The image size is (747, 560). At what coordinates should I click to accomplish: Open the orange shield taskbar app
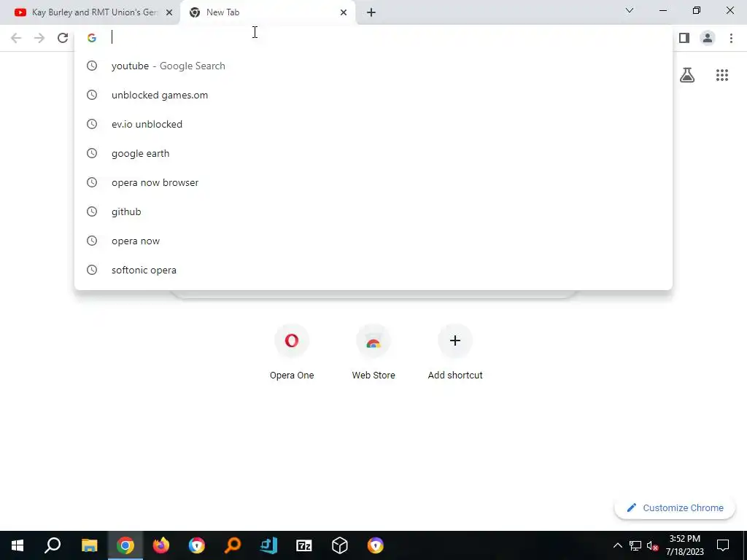(376, 545)
